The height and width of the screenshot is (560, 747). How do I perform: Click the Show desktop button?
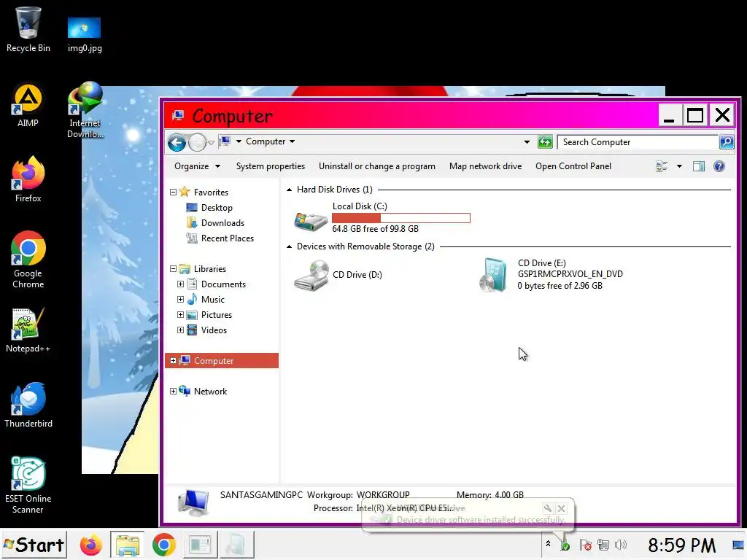tap(738, 545)
